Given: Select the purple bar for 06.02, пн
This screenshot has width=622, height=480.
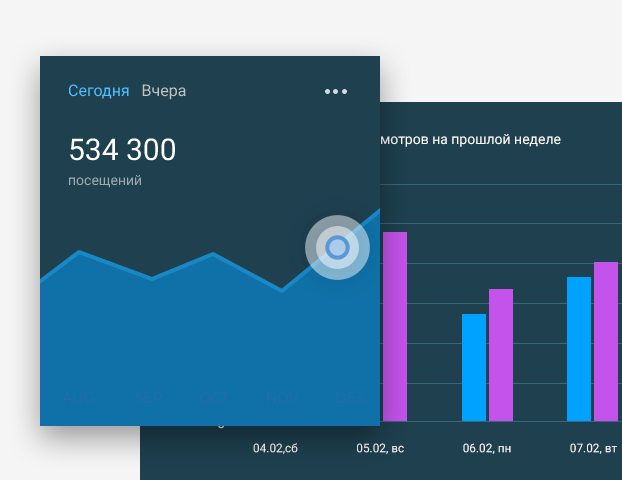Looking at the screenshot, I should [x=501, y=354].
